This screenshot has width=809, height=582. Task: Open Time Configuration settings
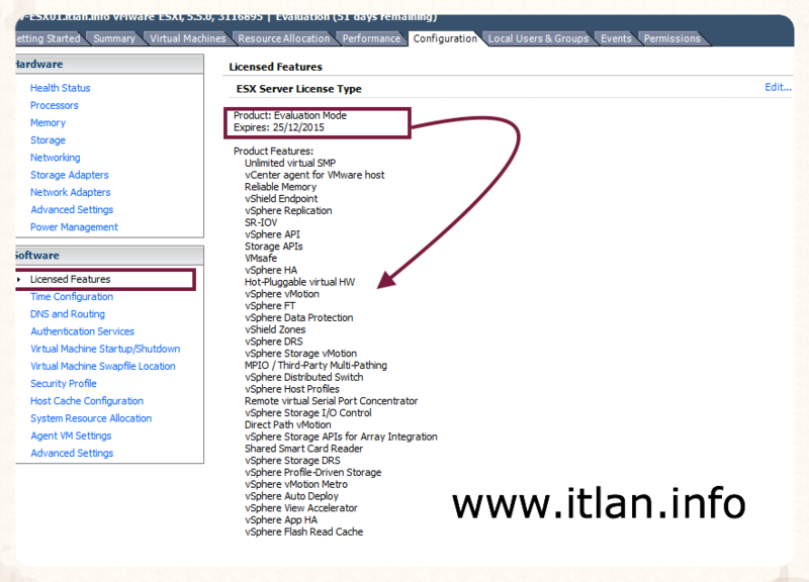71,297
